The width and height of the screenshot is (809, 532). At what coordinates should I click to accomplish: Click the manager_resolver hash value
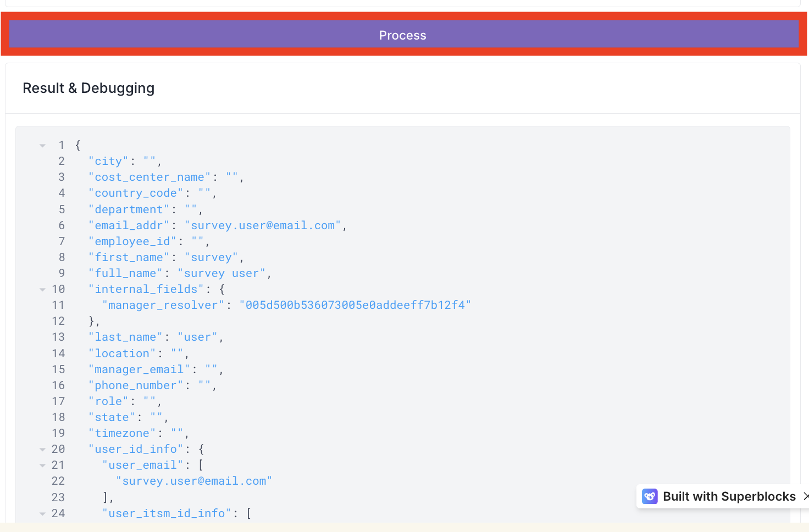(x=355, y=305)
